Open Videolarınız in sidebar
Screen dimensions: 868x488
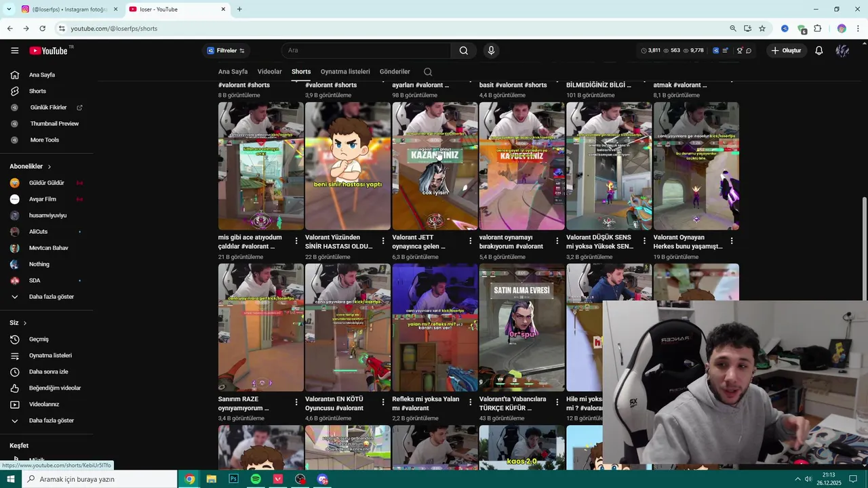click(x=44, y=404)
